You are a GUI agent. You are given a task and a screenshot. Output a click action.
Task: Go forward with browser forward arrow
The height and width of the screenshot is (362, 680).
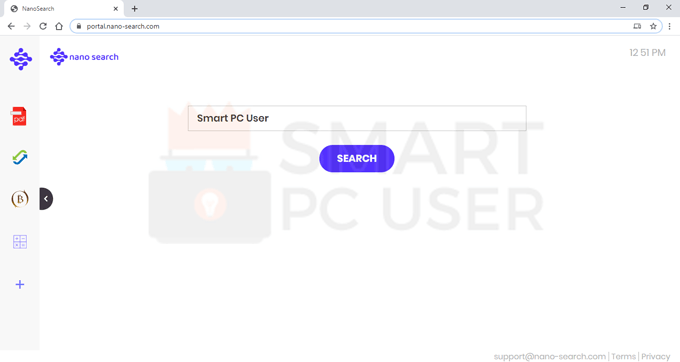pos(27,26)
